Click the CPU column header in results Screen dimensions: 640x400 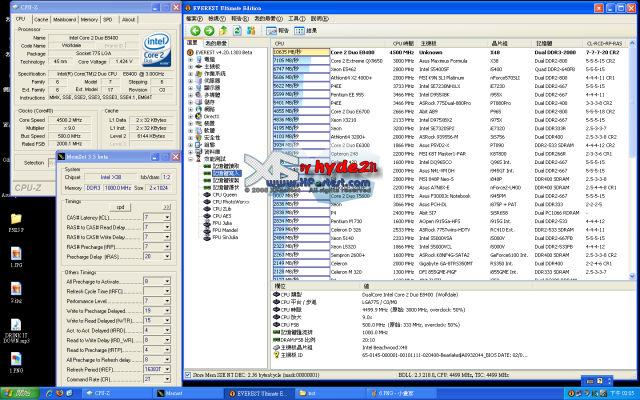pos(329,43)
